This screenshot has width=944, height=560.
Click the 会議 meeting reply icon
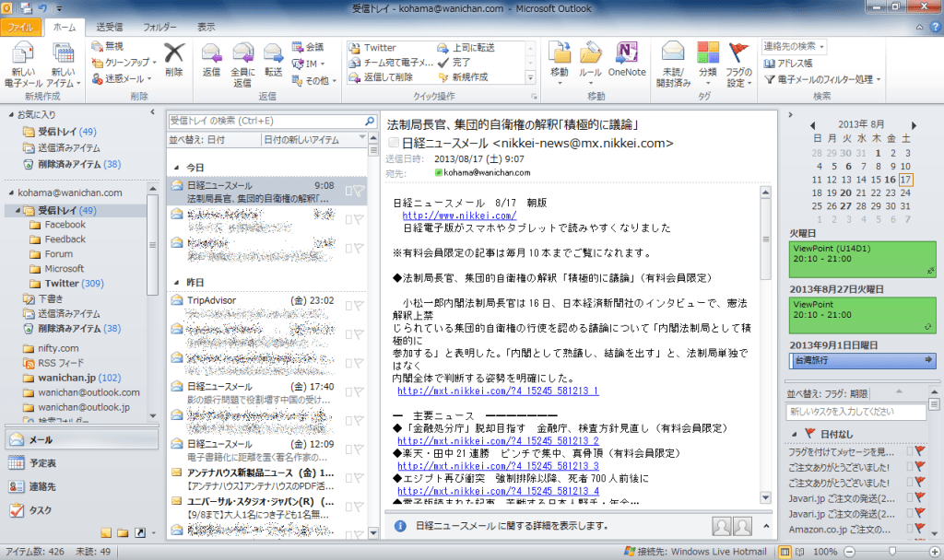point(298,47)
